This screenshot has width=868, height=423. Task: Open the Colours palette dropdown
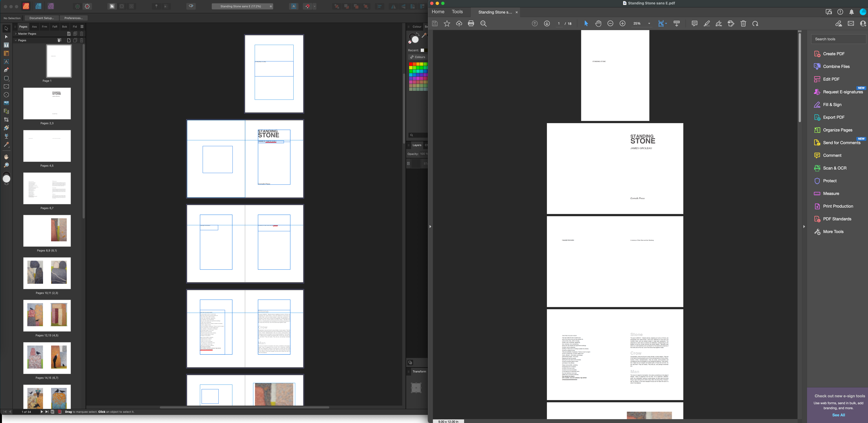pyautogui.click(x=418, y=57)
